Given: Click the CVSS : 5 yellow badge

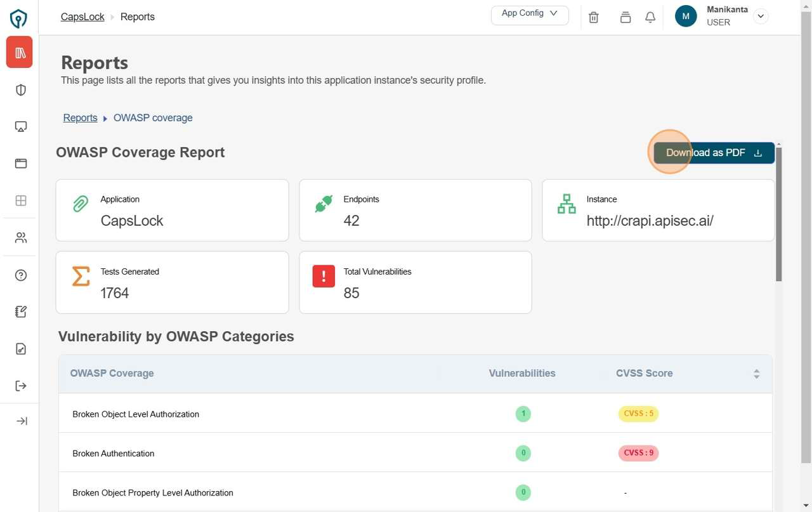Looking at the screenshot, I should (x=638, y=414).
